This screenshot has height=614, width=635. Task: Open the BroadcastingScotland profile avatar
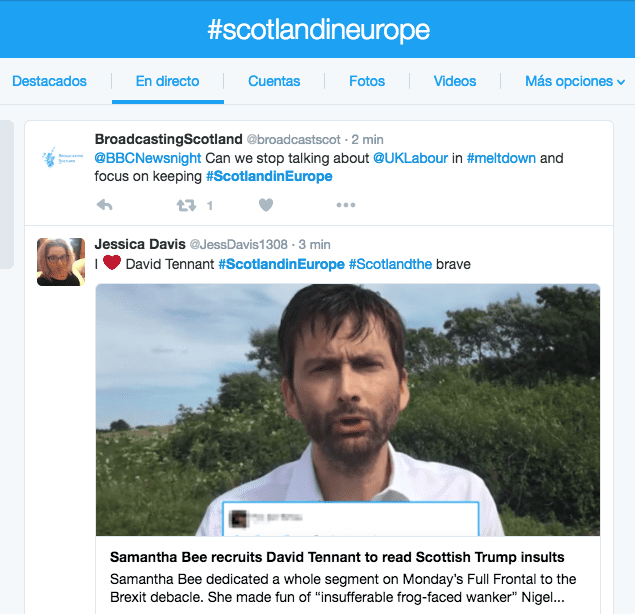pyautogui.click(x=62, y=158)
